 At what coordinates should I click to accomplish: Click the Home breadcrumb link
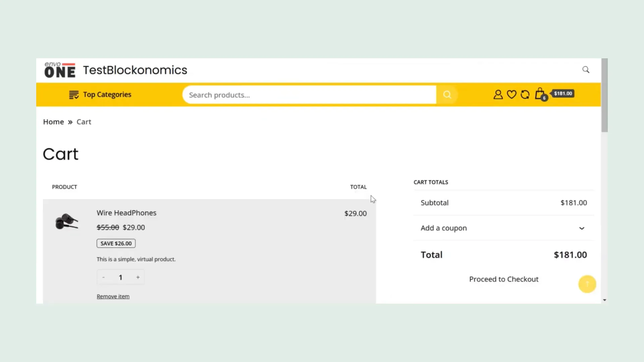[x=53, y=122]
